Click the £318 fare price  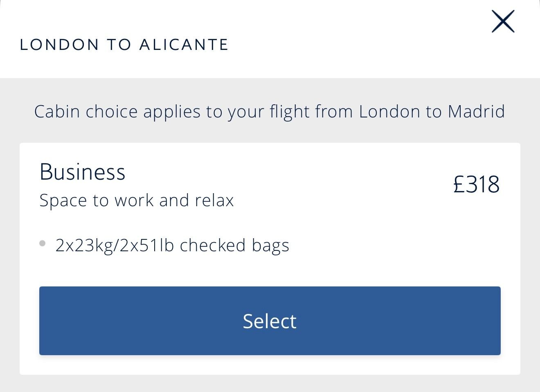[476, 185]
